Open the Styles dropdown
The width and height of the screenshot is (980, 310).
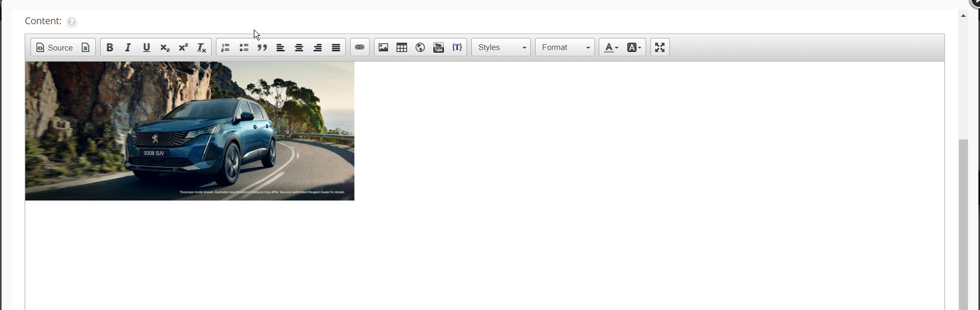[501, 47]
